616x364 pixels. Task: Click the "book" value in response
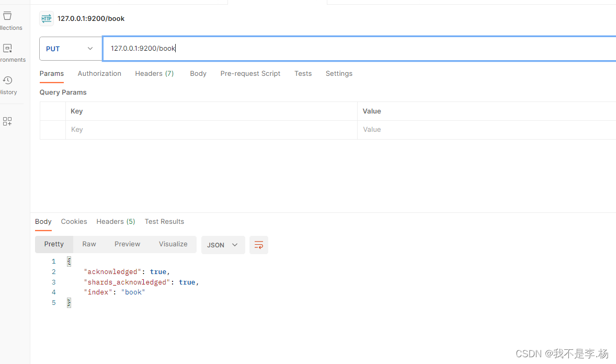point(133,292)
